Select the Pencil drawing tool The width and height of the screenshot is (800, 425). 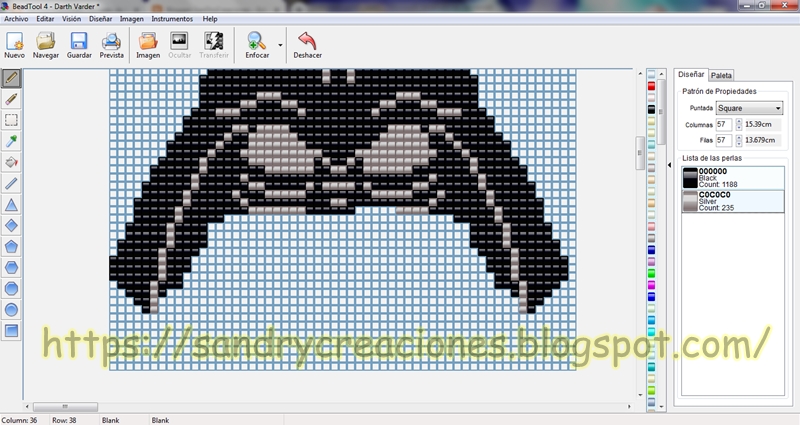tap(11, 78)
